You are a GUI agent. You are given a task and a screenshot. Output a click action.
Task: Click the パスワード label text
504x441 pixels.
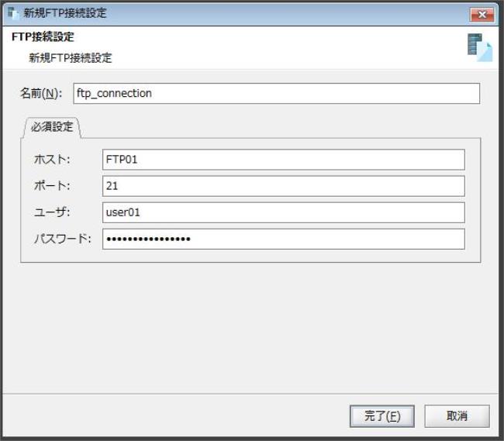tap(62, 239)
